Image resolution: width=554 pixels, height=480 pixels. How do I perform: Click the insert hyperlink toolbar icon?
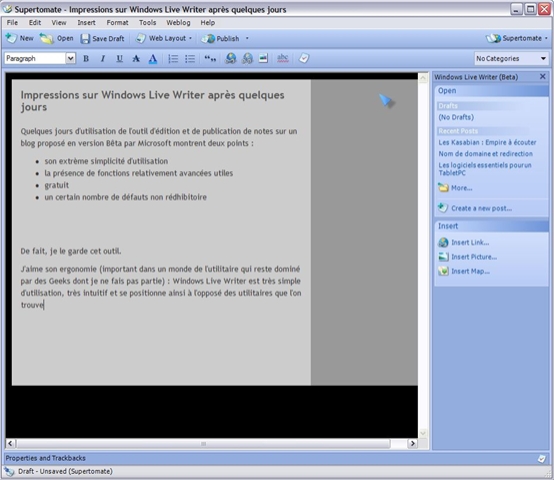tap(231, 58)
